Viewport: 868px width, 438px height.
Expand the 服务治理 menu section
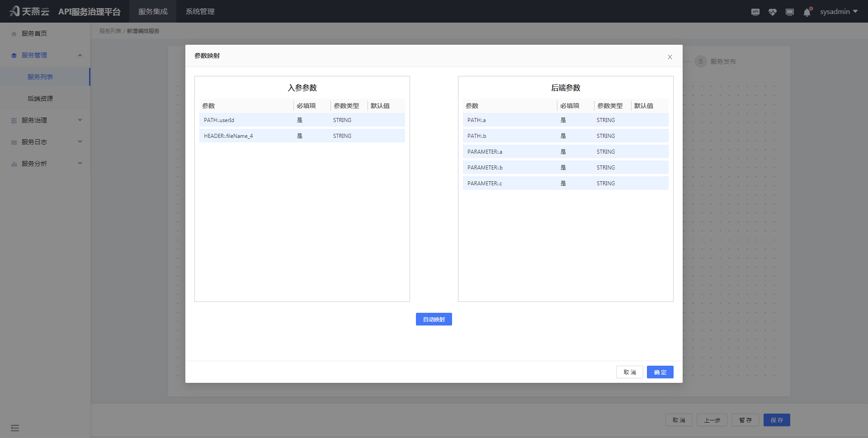[x=80, y=120]
